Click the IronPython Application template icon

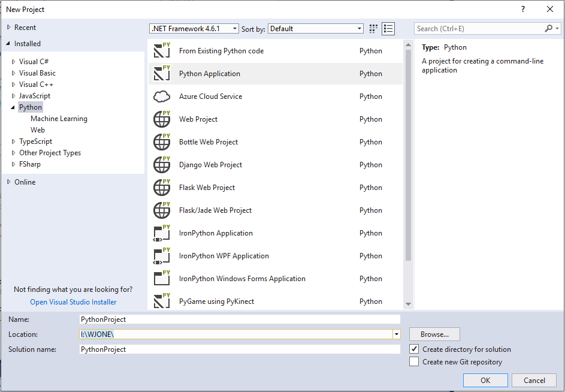pos(162,233)
